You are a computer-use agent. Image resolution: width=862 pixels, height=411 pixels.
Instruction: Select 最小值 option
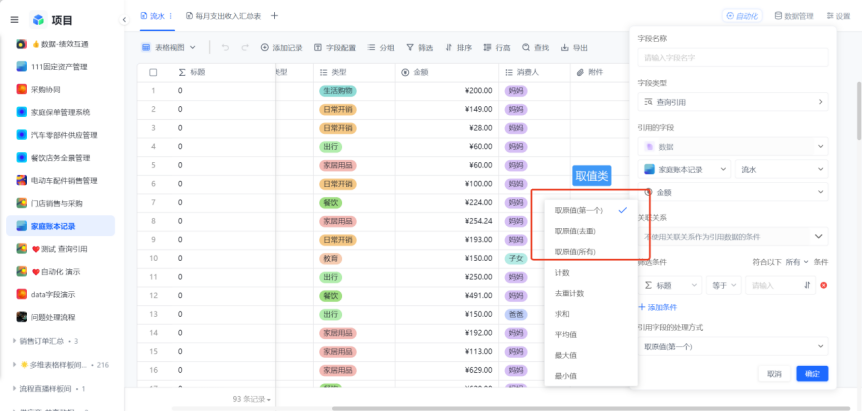coord(591,376)
